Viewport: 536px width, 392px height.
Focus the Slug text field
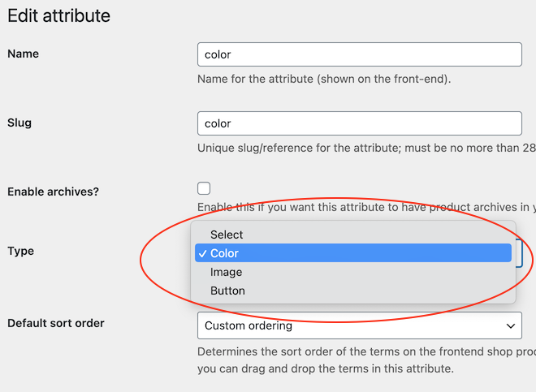[x=358, y=123]
